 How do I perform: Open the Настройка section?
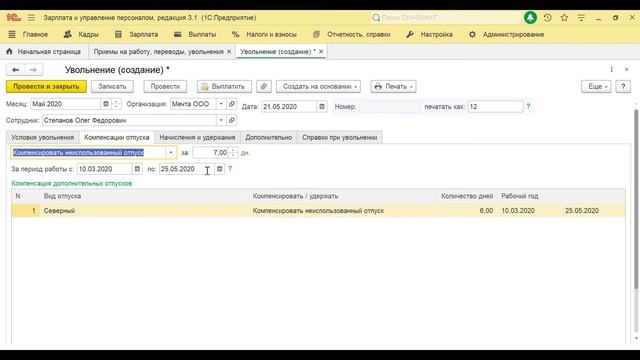[x=429, y=35]
